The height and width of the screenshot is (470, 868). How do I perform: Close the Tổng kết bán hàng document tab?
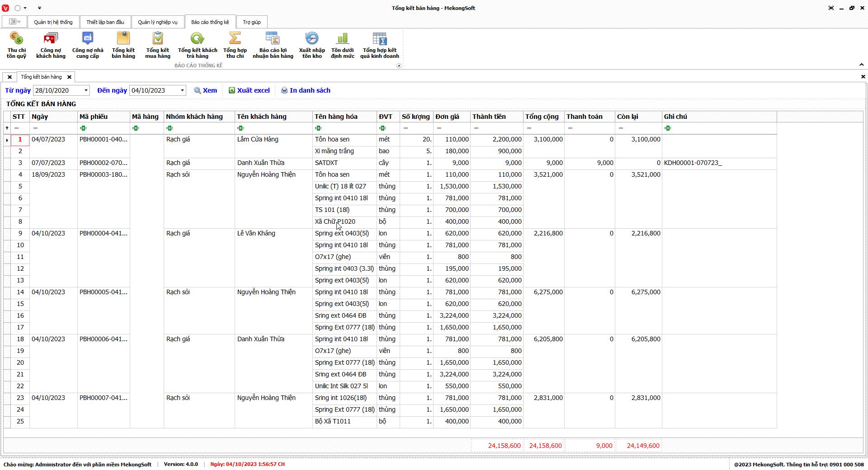[x=70, y=77]
